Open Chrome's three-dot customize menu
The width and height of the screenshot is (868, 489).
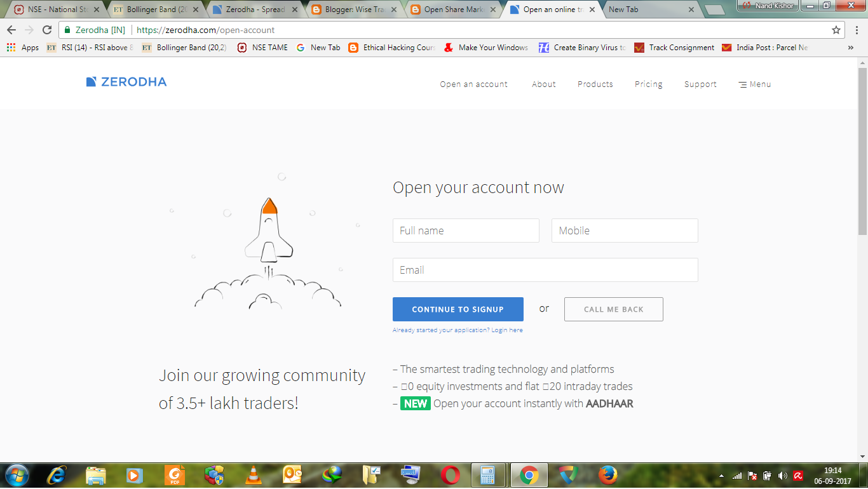click(856, 29)
